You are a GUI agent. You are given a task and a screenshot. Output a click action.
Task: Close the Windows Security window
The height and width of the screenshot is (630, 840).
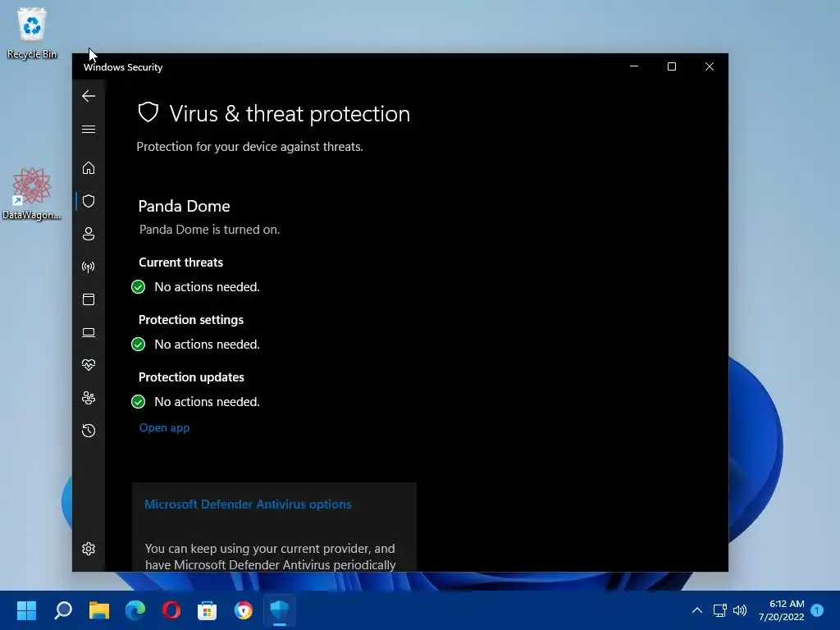pos(710,66)
